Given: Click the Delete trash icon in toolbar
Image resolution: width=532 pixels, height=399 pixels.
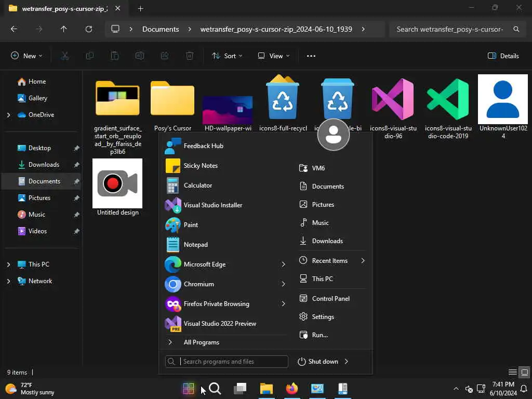Looking at the screenshot, I should (x=190, y=56).
